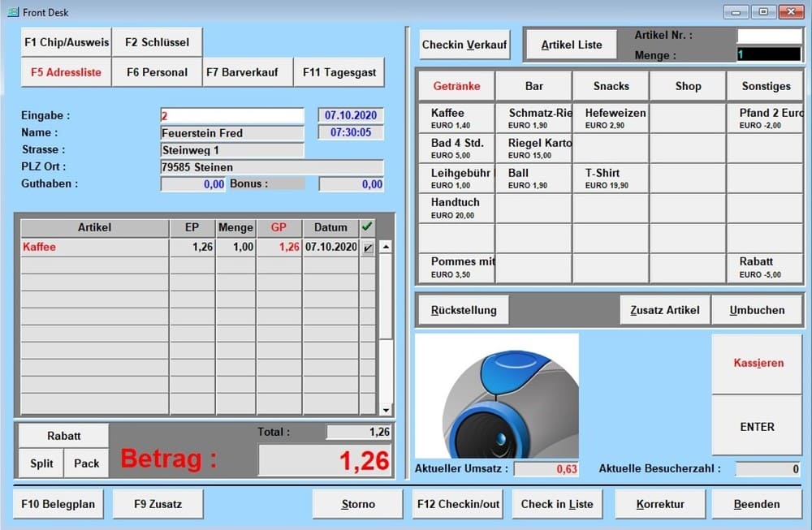Select the Kaffee row in the table
Screen dimensions: 812x530
93,248
